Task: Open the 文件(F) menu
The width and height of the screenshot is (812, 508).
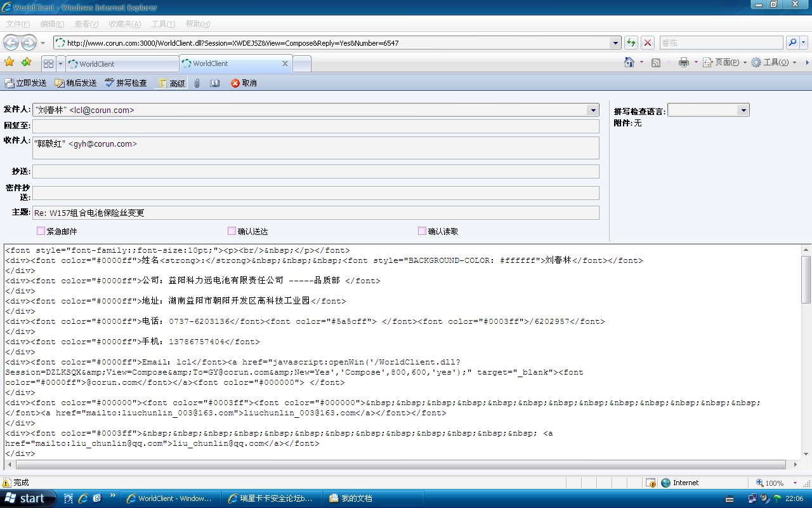Action: [18, 24]
